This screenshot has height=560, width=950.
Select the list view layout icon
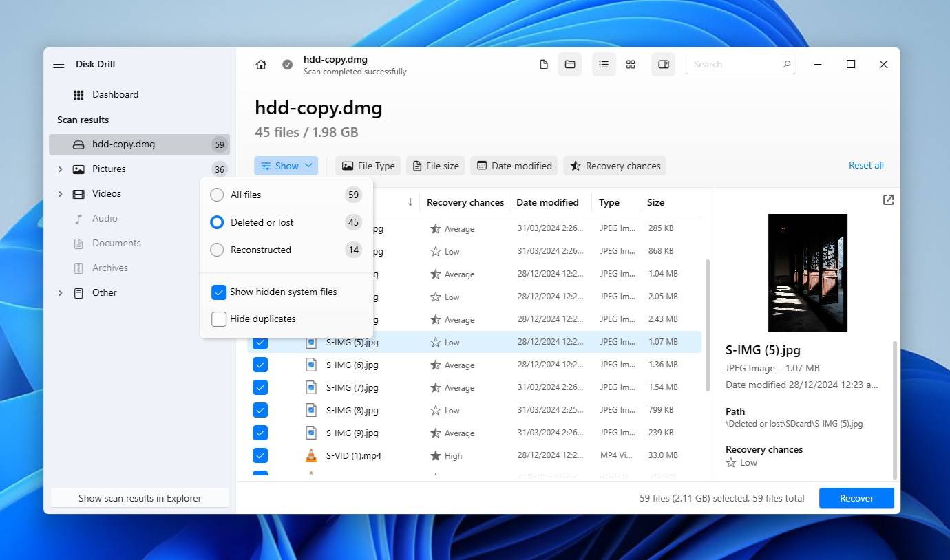tap(604, 65)
